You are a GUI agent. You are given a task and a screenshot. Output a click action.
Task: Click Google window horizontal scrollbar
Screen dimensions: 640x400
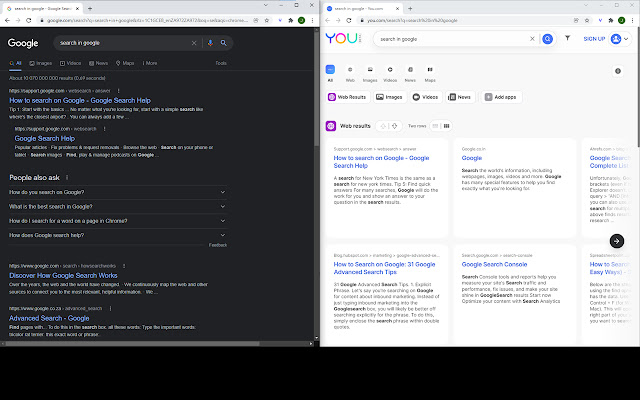(132, 344)
